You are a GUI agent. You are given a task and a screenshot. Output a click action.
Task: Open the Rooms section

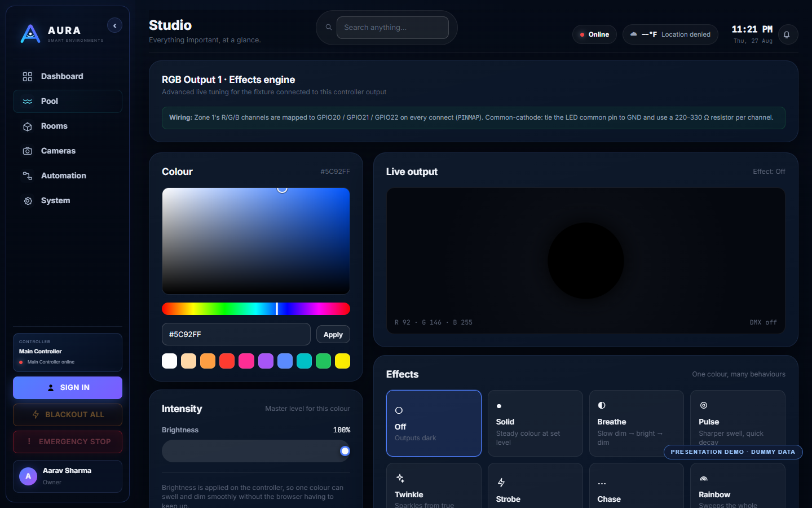pyautogui.click(x=68, y=126)
